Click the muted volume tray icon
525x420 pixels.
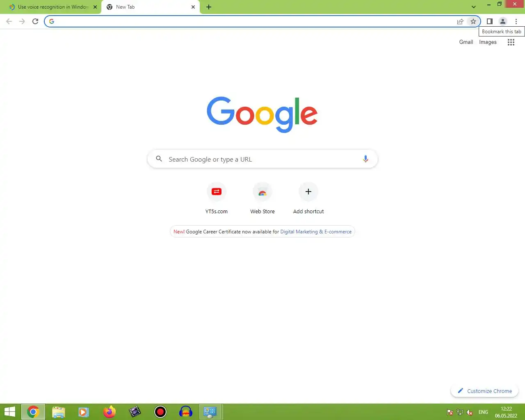(x=470, y=412)
